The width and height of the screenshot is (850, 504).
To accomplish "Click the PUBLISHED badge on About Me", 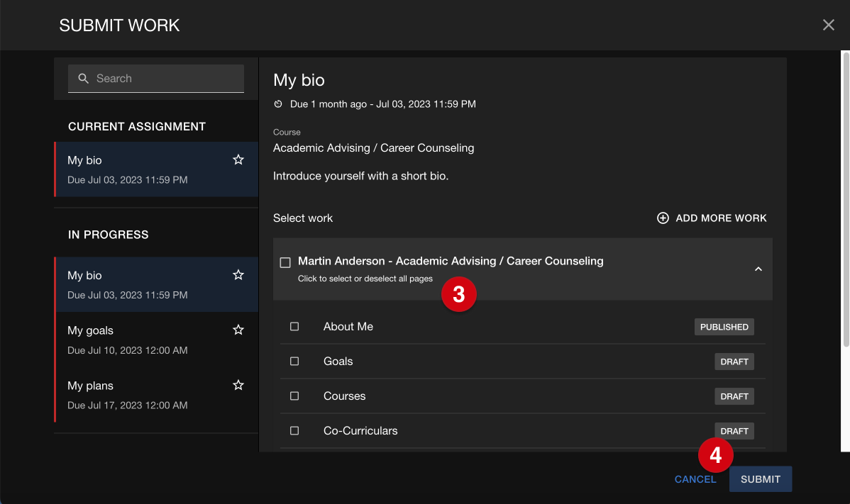I will (724, 327).
